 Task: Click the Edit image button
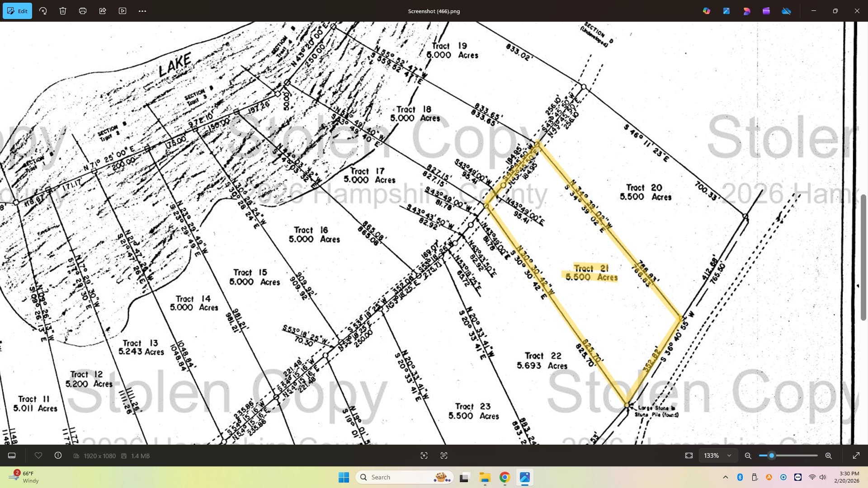click(17, 11)
